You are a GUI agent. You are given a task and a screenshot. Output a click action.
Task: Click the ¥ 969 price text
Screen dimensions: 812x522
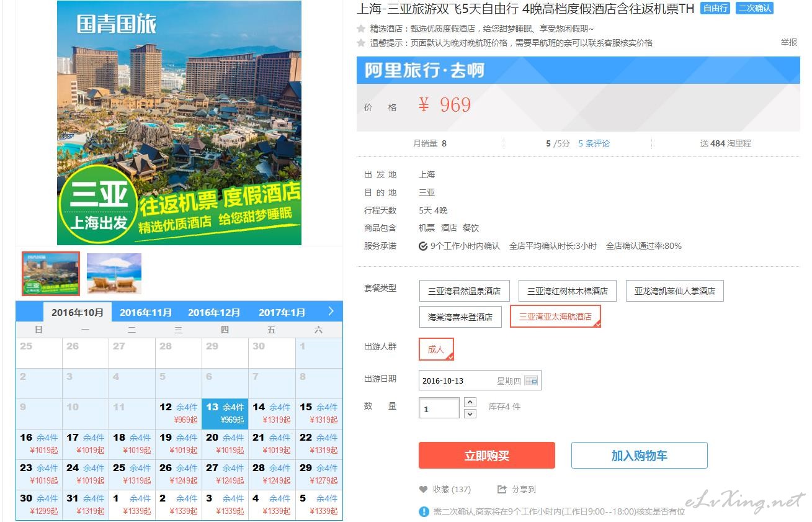[x=445, y=106]
